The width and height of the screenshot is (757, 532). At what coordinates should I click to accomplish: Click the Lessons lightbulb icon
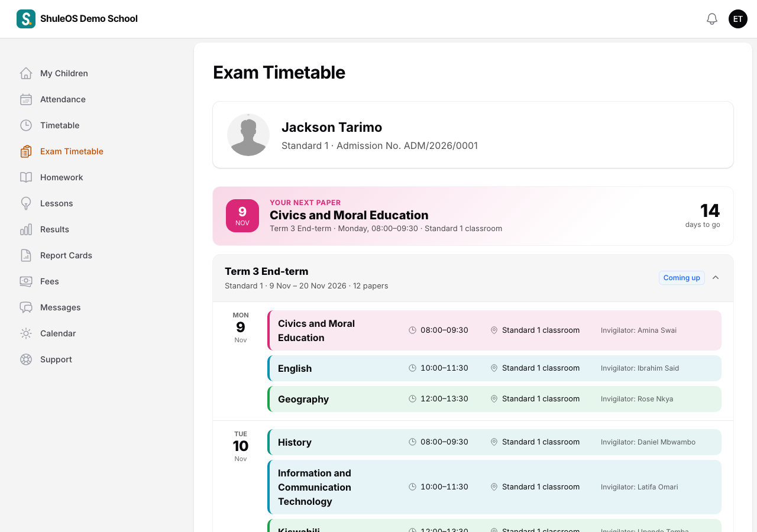[26, 203]
